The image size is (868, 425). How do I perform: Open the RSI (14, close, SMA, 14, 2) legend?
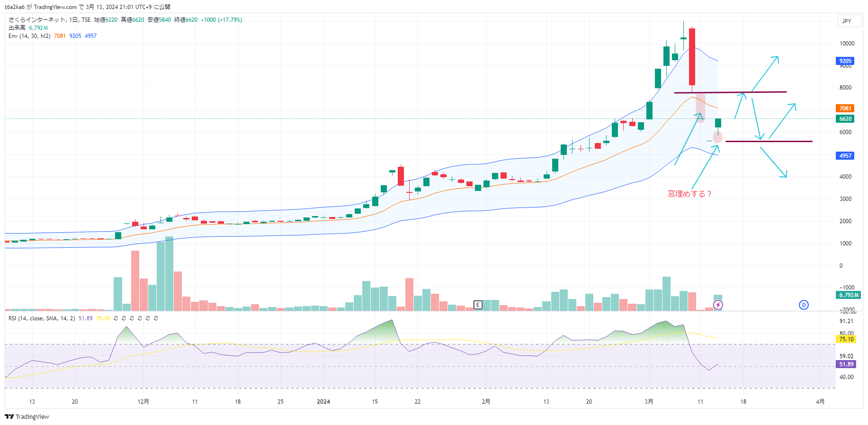42,318
